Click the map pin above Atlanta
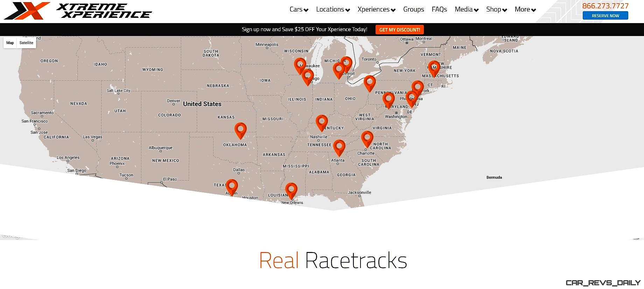Viewport: 644px width, 289px height. 339,148
